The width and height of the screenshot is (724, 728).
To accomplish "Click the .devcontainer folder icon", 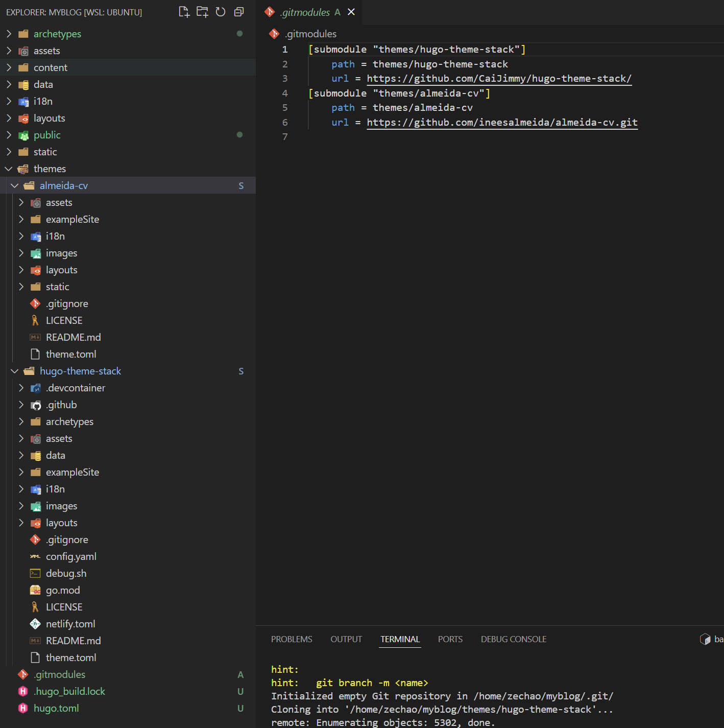I will pos(35,388).
